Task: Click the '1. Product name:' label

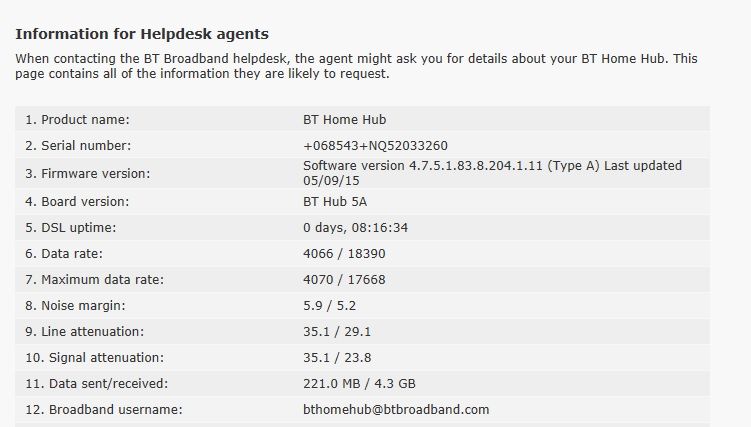Action: click(78, 119)
